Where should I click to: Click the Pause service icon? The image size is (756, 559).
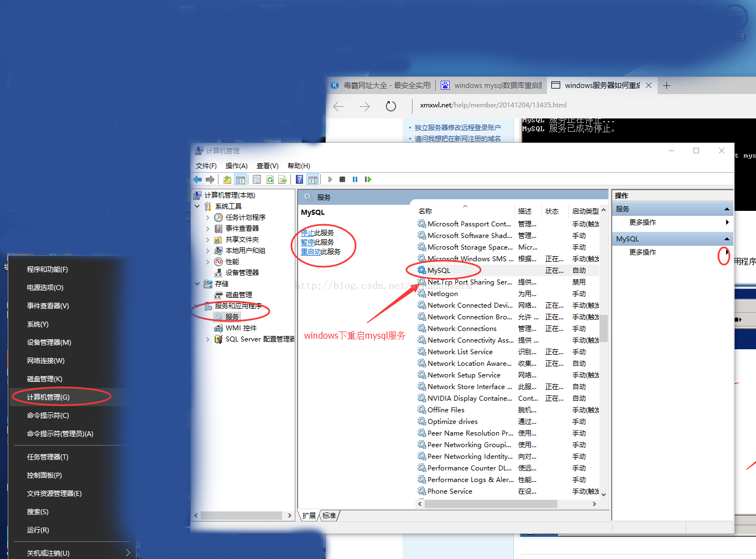pyautogui.click(x=355, y=179)
